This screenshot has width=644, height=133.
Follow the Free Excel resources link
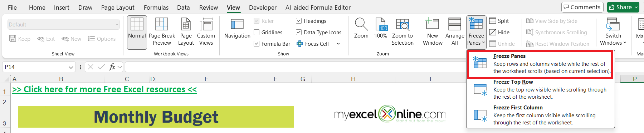(104, 89)
